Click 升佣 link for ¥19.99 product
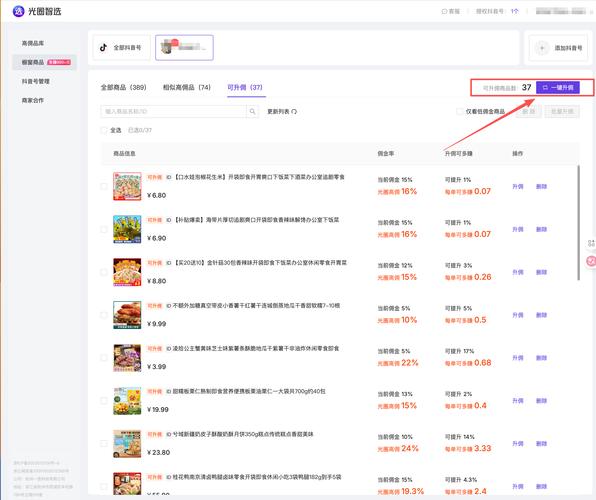This screenshot has height=500, width=596. click(518, 401)
